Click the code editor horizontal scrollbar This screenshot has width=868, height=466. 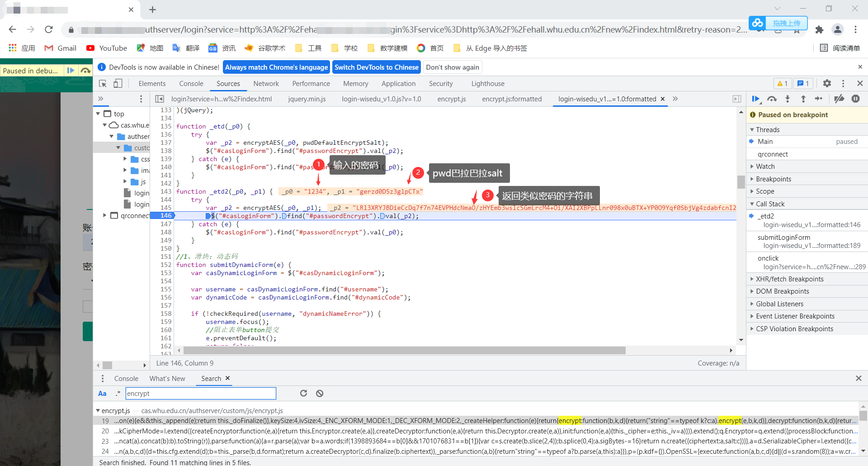(x=405, y=350)
